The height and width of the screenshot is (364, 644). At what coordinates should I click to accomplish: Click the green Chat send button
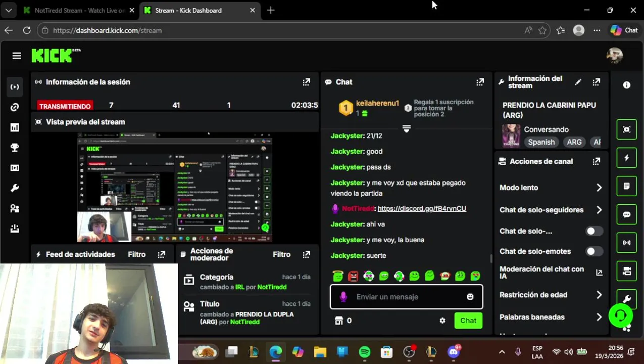pyautogui.click(x=468, y=321)
